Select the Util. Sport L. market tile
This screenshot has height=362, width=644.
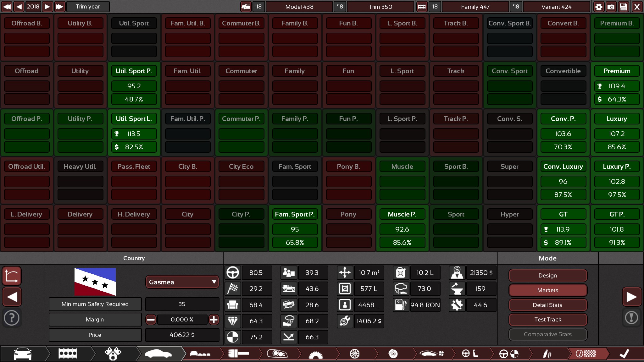[134, 133]
